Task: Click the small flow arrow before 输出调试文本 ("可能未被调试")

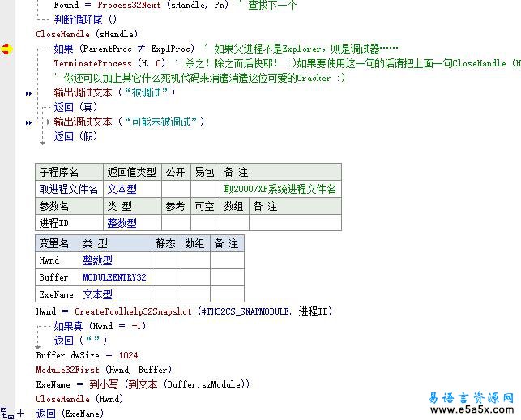Action: click(x=49, y=122)
